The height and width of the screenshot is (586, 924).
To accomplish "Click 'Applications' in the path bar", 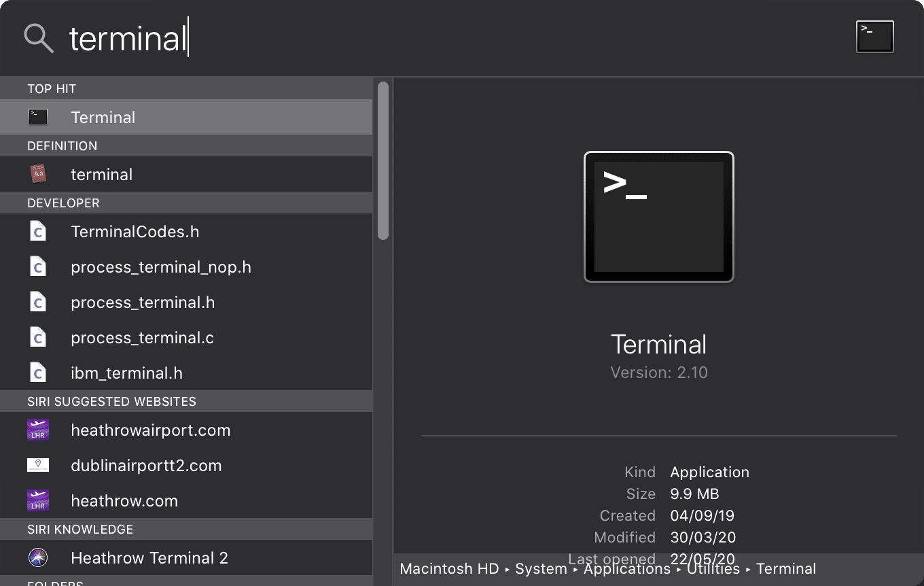I will pyautogui.click(x=627, y=569).
